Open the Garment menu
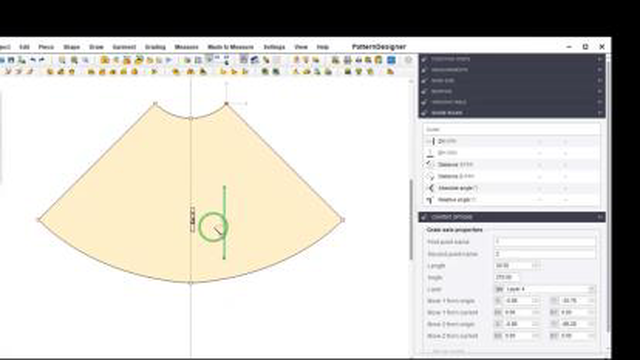The height and width of the screenshot is (360, 640). 124,47
